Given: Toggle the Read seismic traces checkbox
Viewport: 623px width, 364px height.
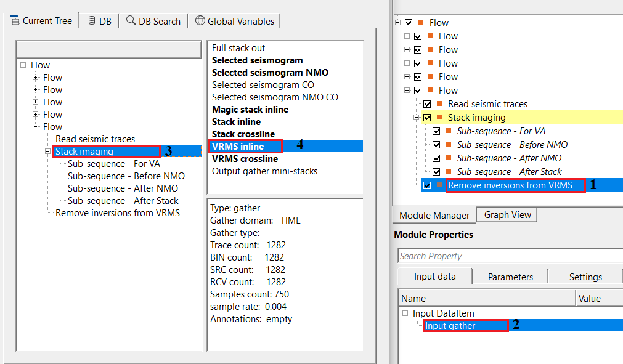Looking at the screenshot, I should [x=427, y=104].
